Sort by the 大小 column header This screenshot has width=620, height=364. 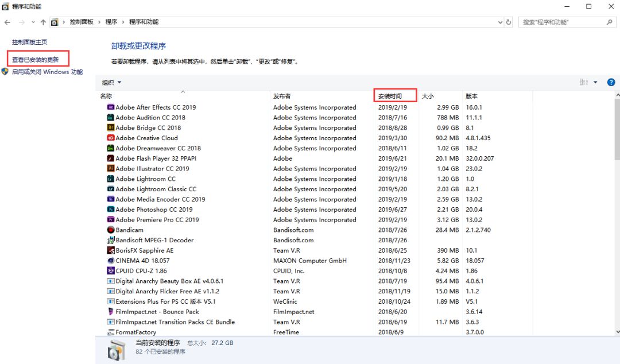pyautogui.click(x=428, y=96)
